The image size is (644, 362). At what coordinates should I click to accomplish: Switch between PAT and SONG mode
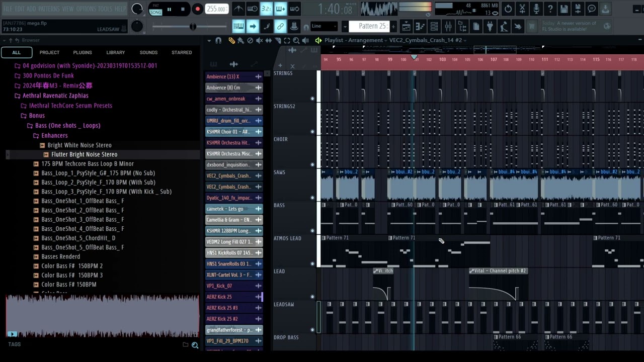click(155, 9)
